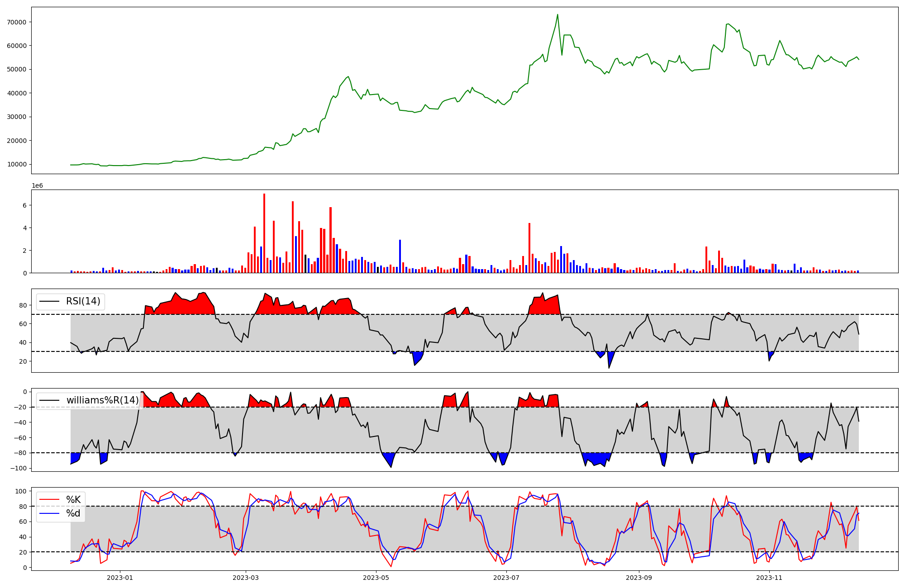Click the 6 tick on the volume axis

tap(25, 205)
